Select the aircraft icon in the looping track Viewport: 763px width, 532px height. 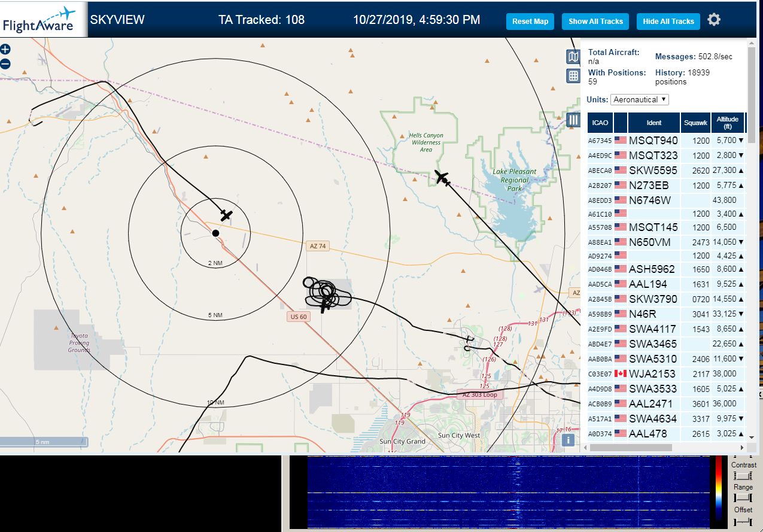tap(324, 306)
